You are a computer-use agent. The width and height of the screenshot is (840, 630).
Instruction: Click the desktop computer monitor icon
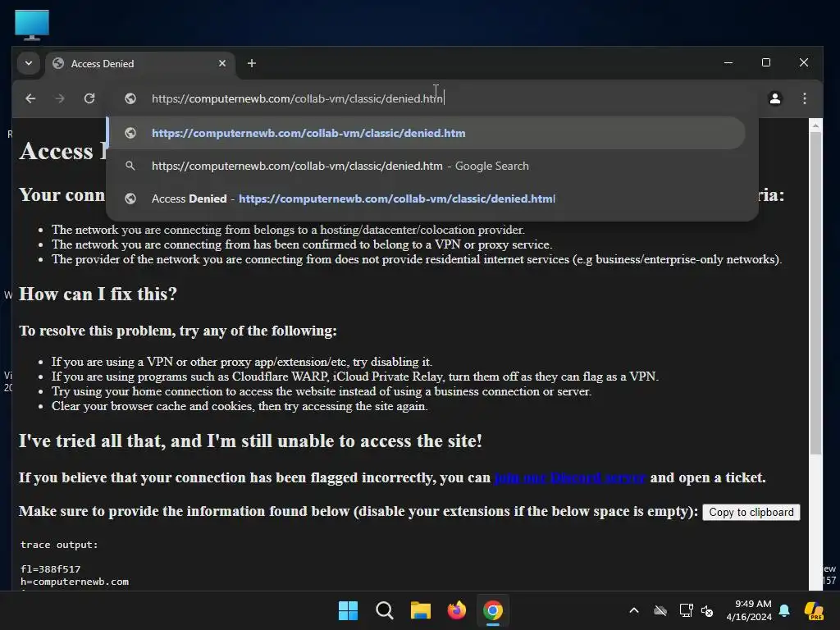(32, 25)
